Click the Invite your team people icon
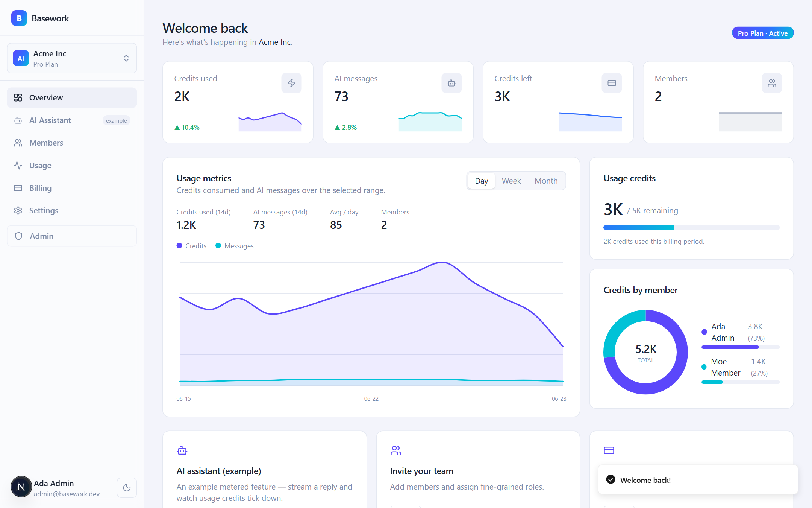The width and height of the screenshot is (812, 508). click(x=395, y=450)
